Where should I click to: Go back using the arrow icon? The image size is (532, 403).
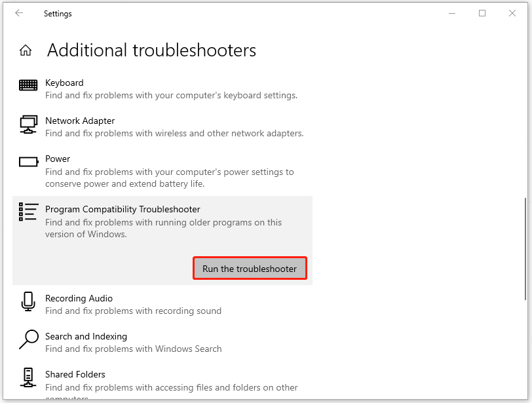coord(18,13)
